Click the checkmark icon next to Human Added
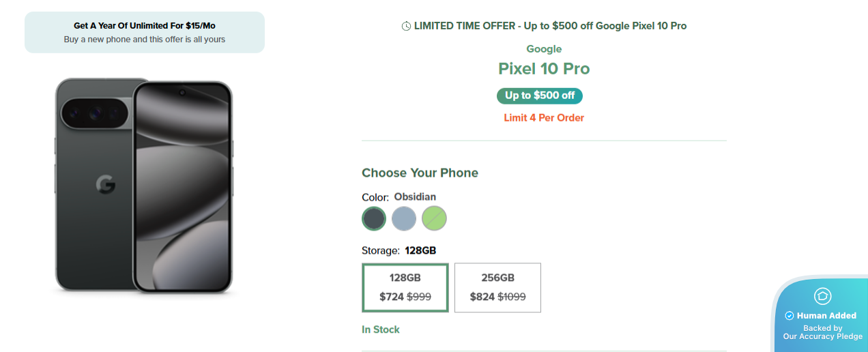Screen dimensions: 868x352 (x=790, y=316)
